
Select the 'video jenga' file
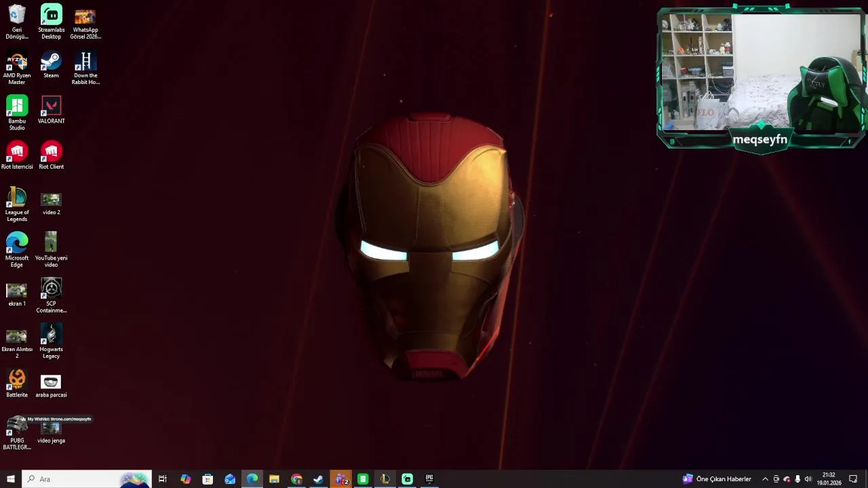click(51, 431)
